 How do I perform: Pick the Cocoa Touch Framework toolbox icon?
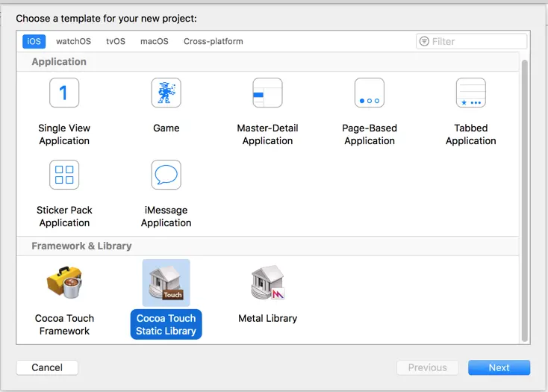[x=64, y=282]
